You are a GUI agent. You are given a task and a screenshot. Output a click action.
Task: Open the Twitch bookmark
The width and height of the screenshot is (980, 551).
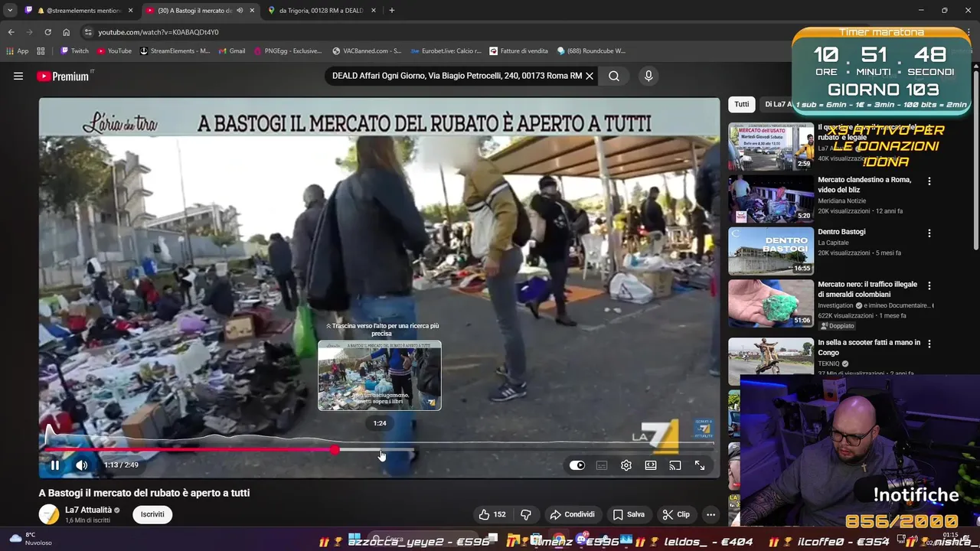tap(74, 51)
